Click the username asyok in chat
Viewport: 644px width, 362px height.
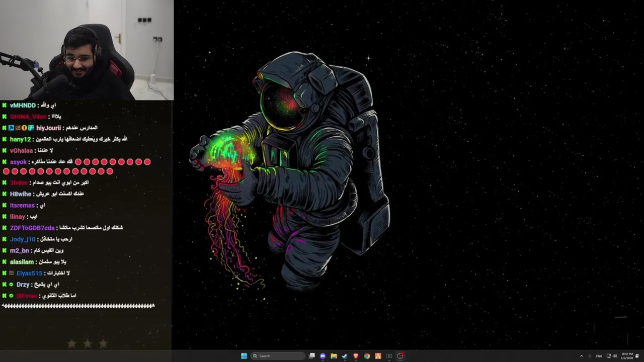coord(18,162)
